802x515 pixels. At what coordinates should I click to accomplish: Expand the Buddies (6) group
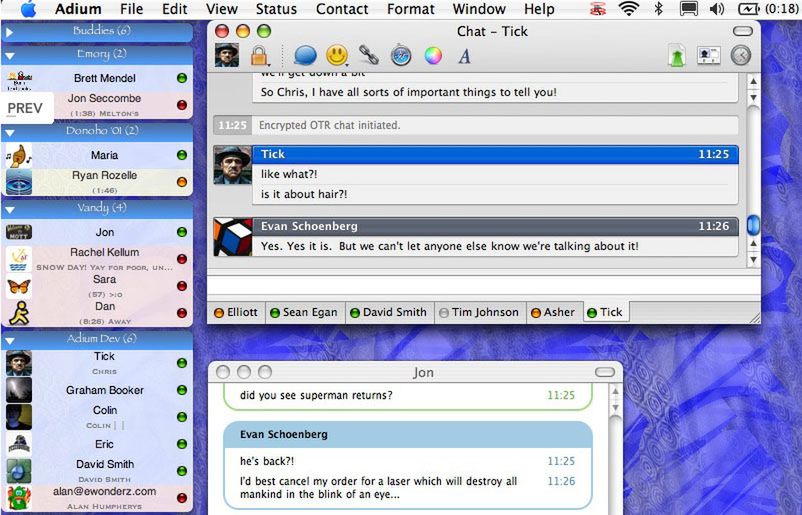[x=9, y=33]
